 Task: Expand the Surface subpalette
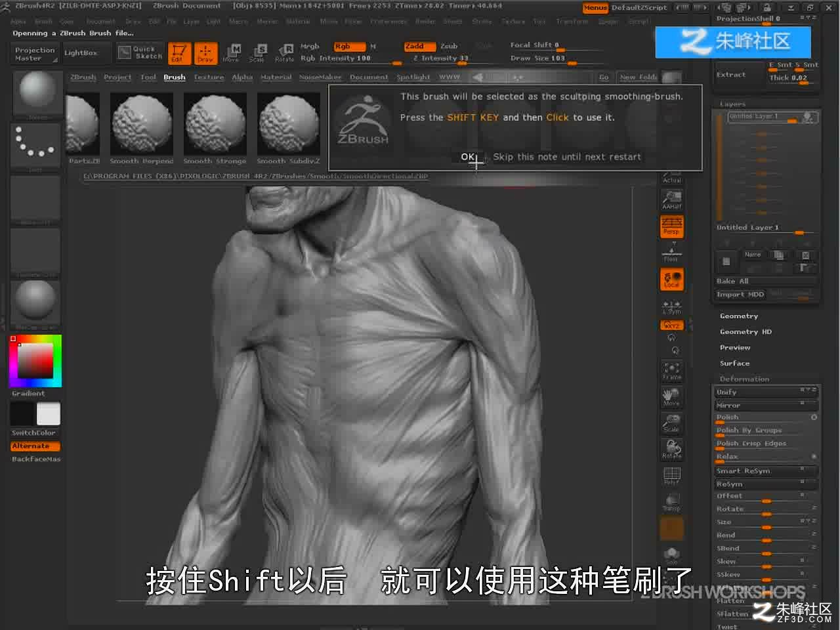pos(734,364)
